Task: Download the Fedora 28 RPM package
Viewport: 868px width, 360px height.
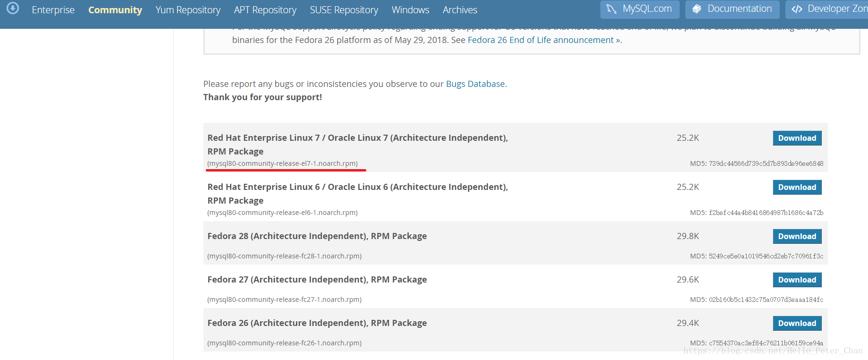Action: tap(797, 236)
